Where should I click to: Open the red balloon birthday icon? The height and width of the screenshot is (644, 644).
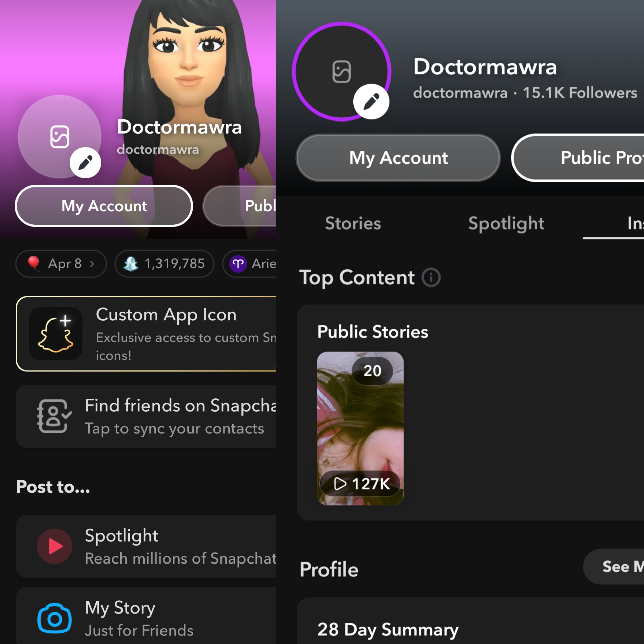34,263
